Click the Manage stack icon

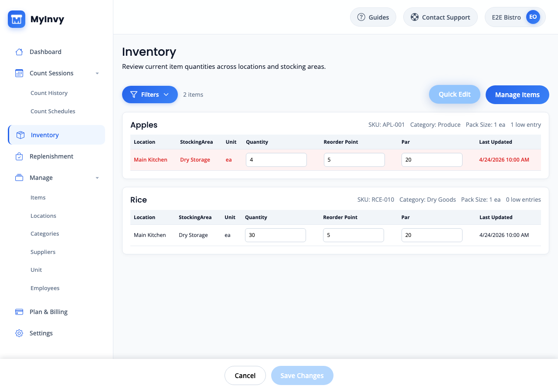pyautogui.click(x=19, y=178)
